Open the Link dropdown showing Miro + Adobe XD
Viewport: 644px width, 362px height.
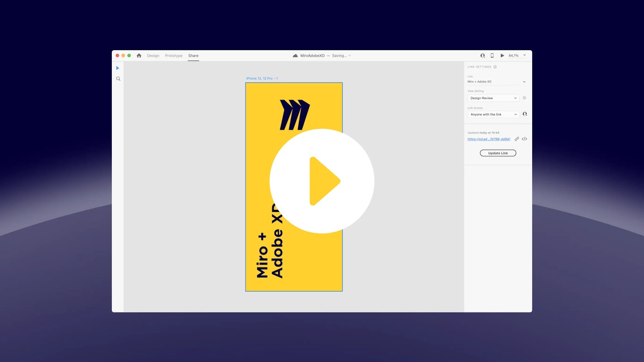[497, 82]
